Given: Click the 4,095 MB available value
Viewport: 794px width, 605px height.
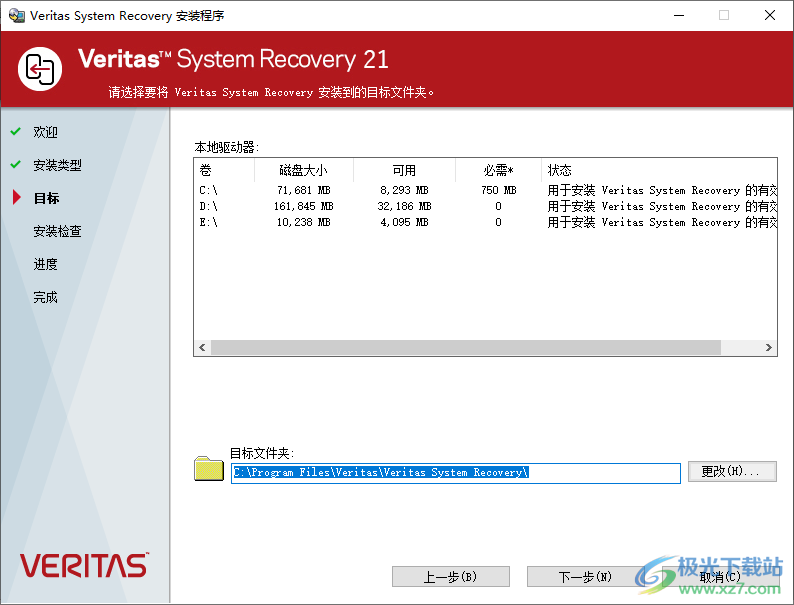Looking at the screenshot, I should click(405, 222).
